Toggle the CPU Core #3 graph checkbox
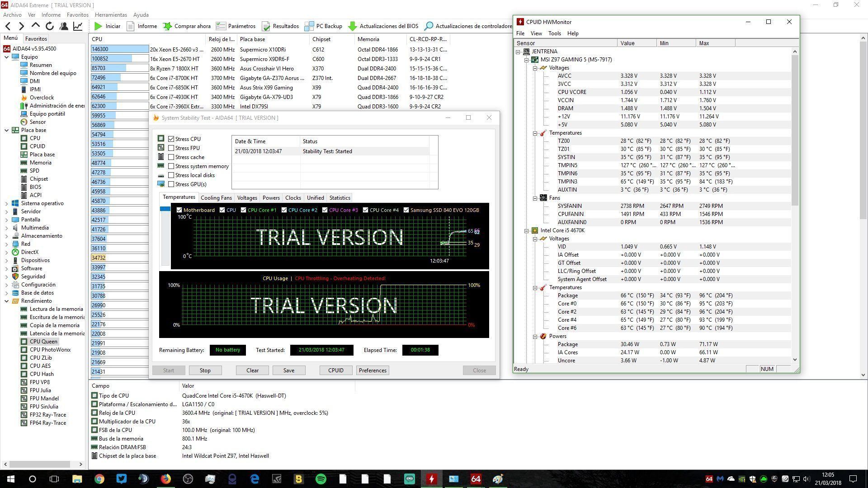The image size is (868, 488). click(325, 210)
